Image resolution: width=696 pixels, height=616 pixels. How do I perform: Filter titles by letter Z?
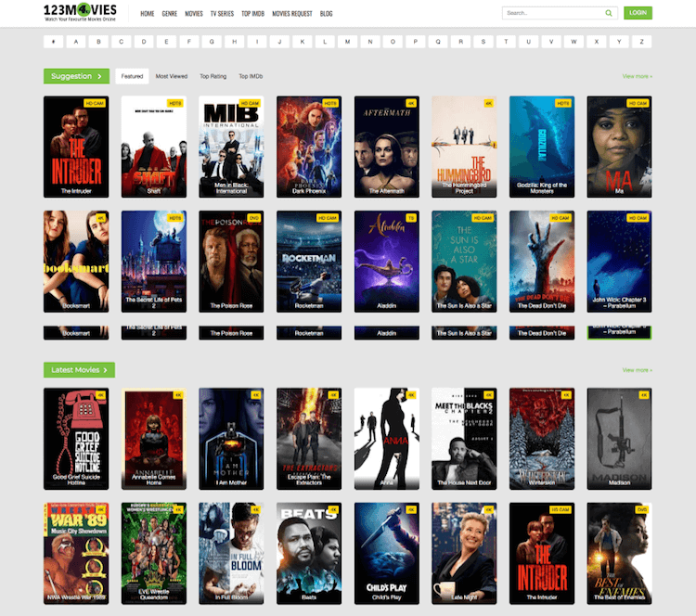tap(642, 42)
